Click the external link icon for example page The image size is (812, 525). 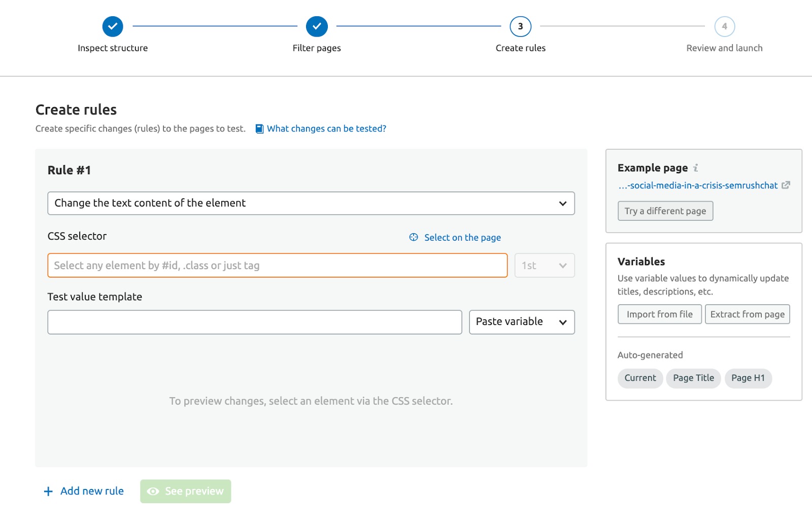point(786,185)
